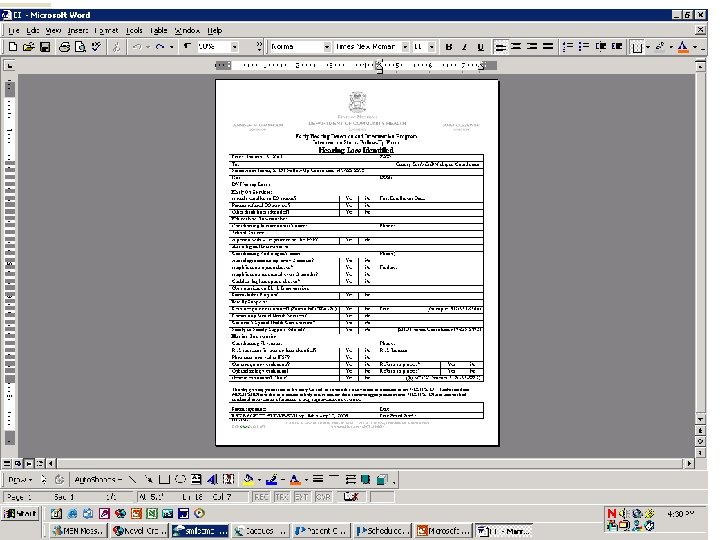Open the Edit menu

32,30
